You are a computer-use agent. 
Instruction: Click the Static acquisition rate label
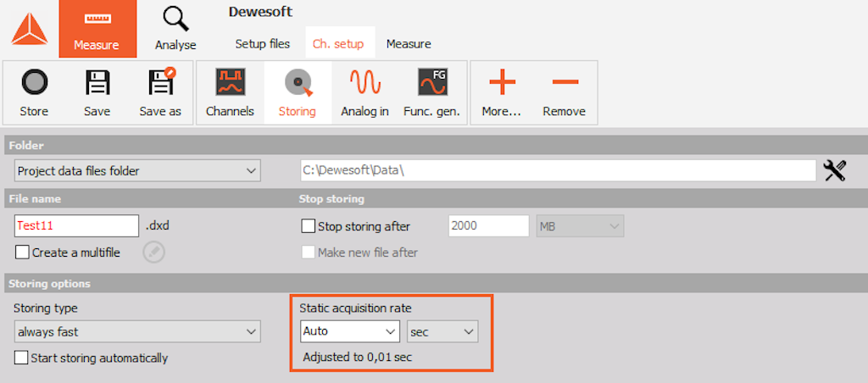tap(355, 308)
